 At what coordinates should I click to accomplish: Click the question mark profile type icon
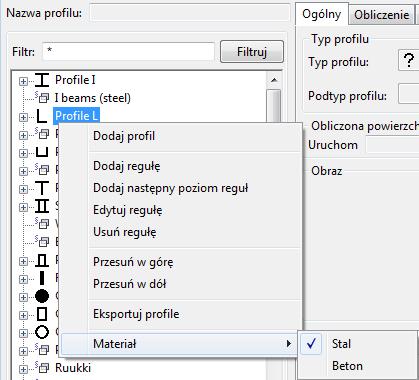pos(409,61)
